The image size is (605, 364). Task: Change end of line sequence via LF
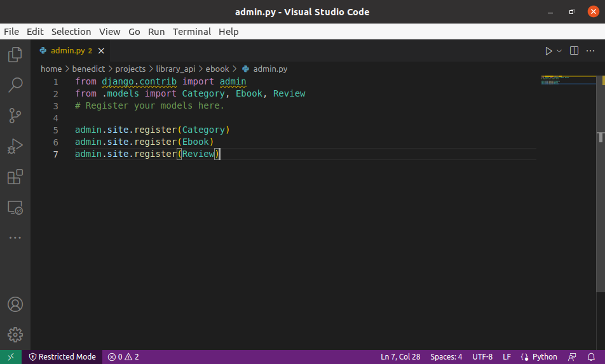click(506, 357)
